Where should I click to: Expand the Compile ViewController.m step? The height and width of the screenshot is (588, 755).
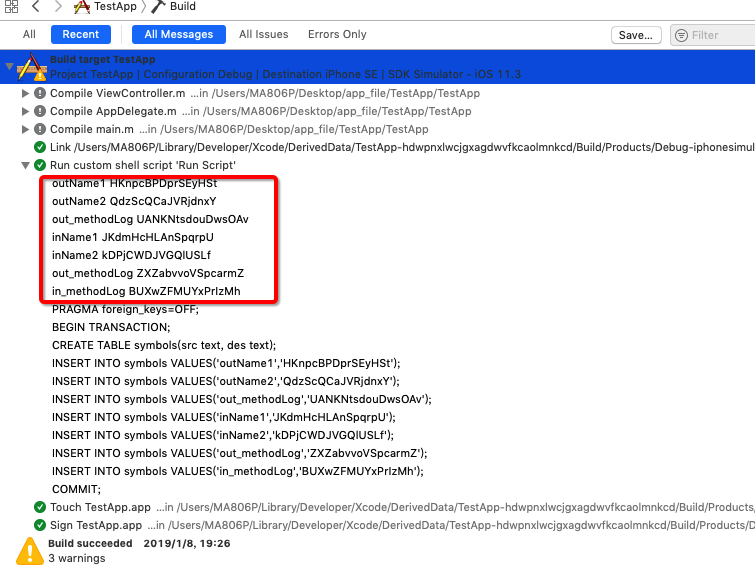(26, 93)
